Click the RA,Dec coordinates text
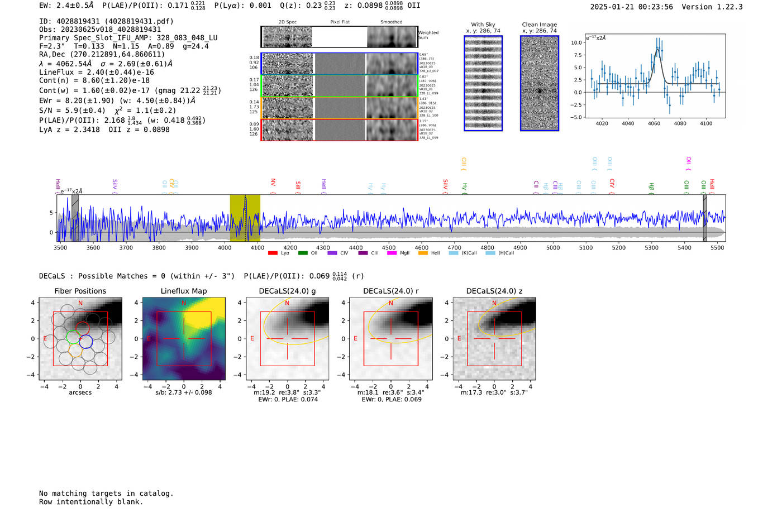Viewport: 782px width, 532px height. [102, 55]
